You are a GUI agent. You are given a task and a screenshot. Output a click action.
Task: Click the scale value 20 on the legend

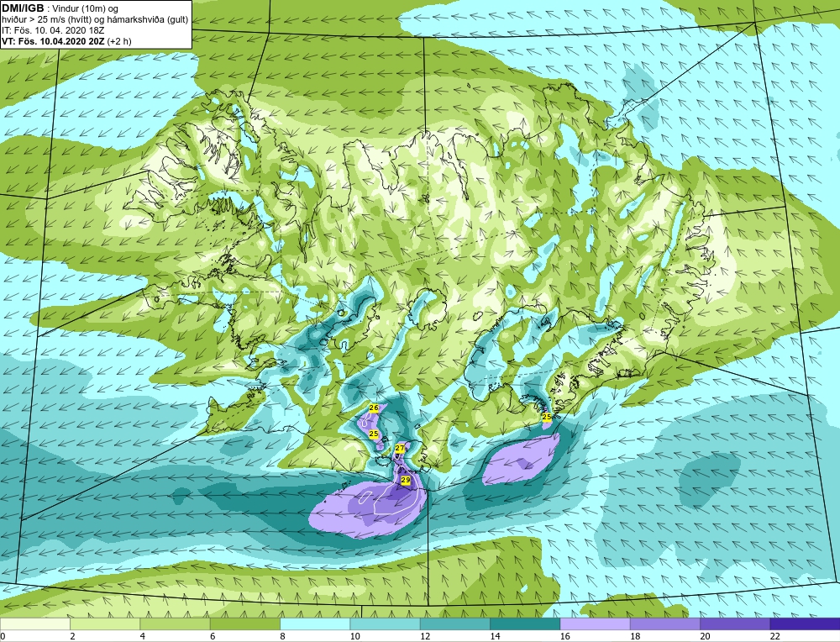(705, 636)
